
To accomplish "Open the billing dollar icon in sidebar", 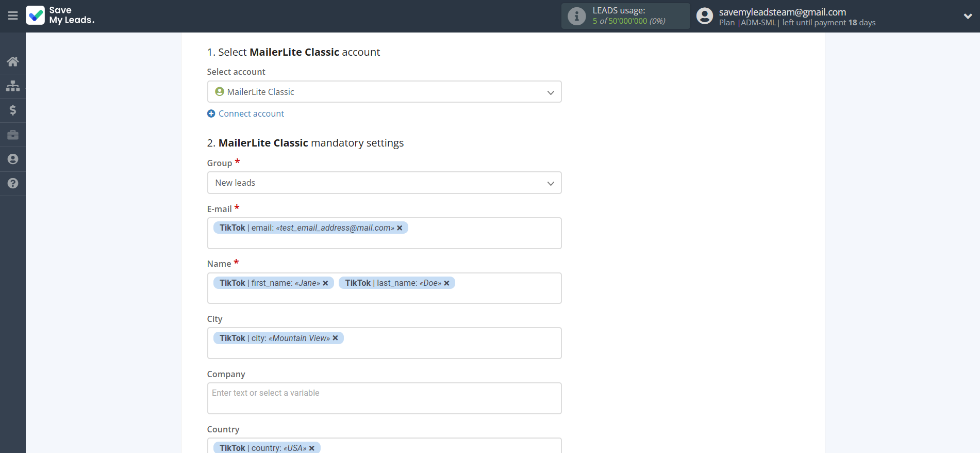I will [x=13, y=110].
